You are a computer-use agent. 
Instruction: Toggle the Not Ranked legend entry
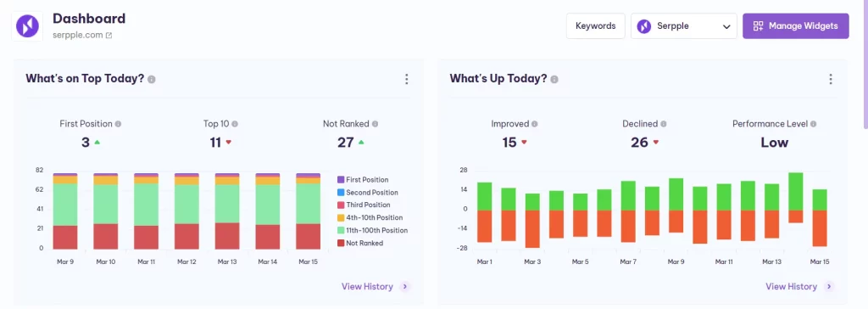(x=359, y=243)
